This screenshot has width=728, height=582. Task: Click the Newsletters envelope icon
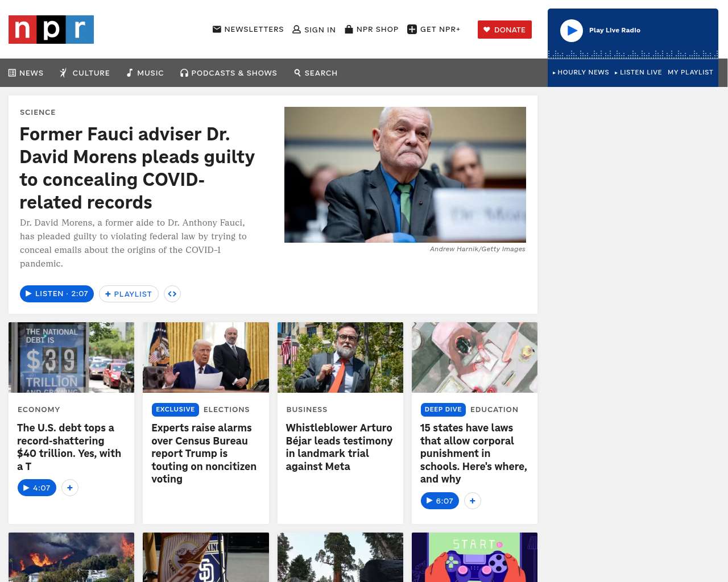click(x=217, y=29)
